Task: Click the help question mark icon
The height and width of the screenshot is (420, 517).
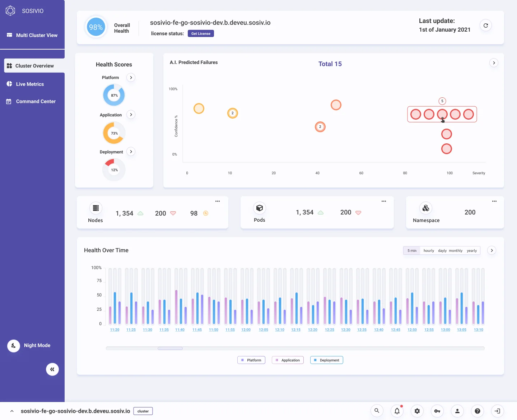Action: 478,411
